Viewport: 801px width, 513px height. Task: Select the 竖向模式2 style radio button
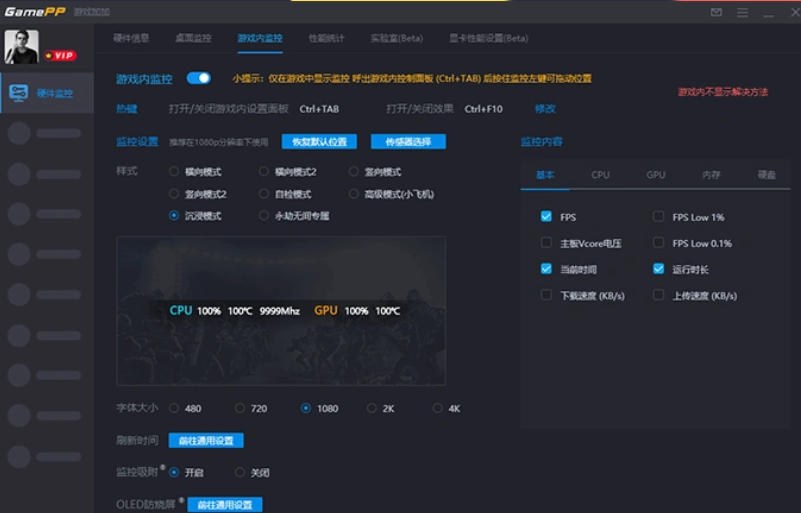pyautogui.click(x=174, y=194)
